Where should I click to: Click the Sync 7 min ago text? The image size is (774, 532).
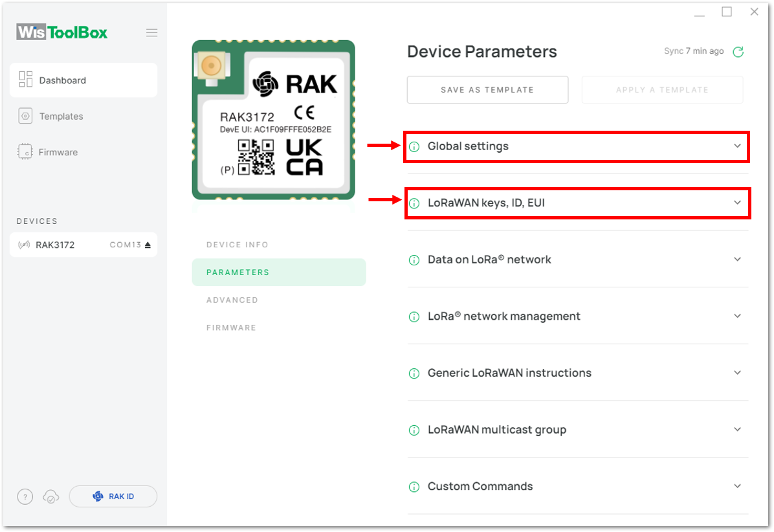pyautogui.click(x=694, y=51)
